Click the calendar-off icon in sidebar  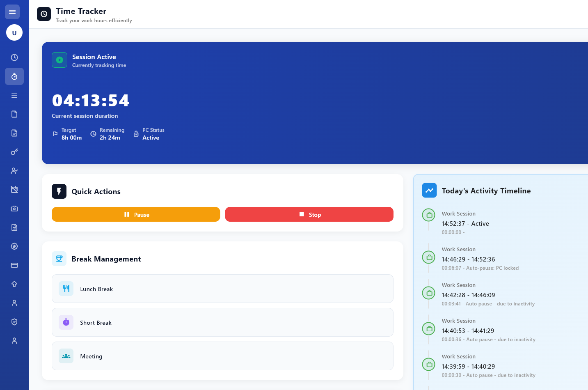point(14,190)
